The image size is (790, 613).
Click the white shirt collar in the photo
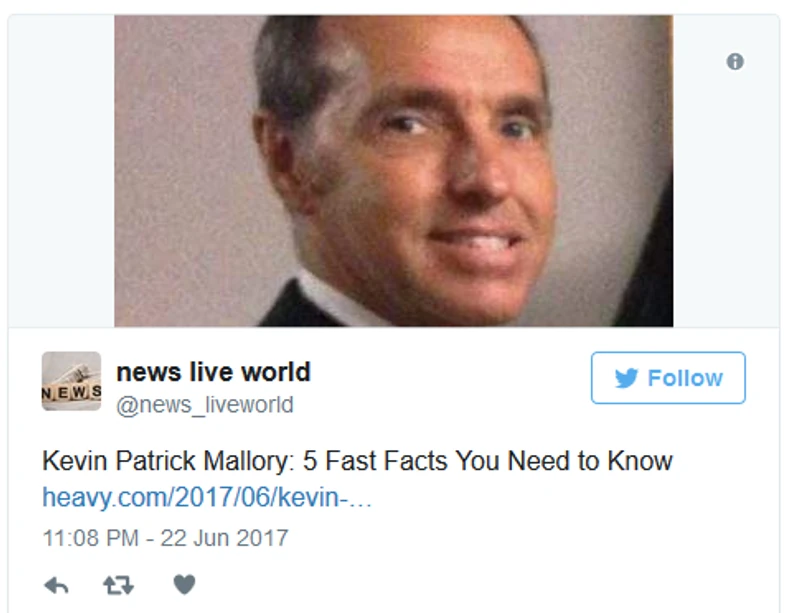(x=338, y=300)
